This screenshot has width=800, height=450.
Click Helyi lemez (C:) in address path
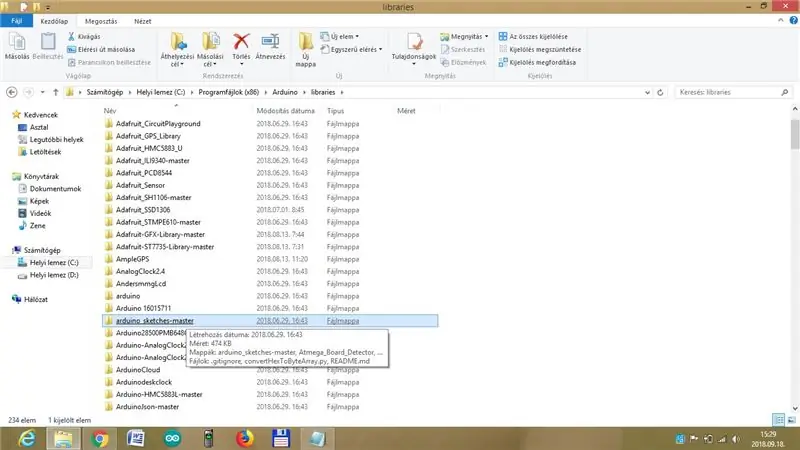click(161, 92)
